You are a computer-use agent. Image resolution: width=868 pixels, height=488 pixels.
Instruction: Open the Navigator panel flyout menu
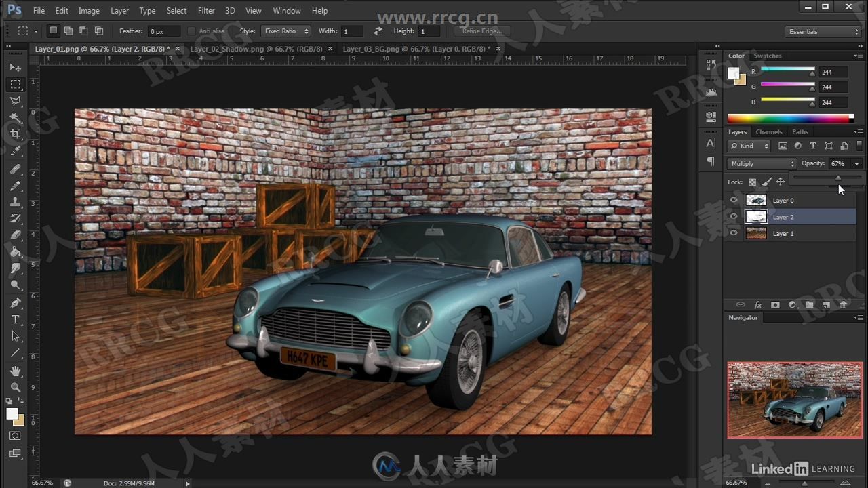(858, 317)
